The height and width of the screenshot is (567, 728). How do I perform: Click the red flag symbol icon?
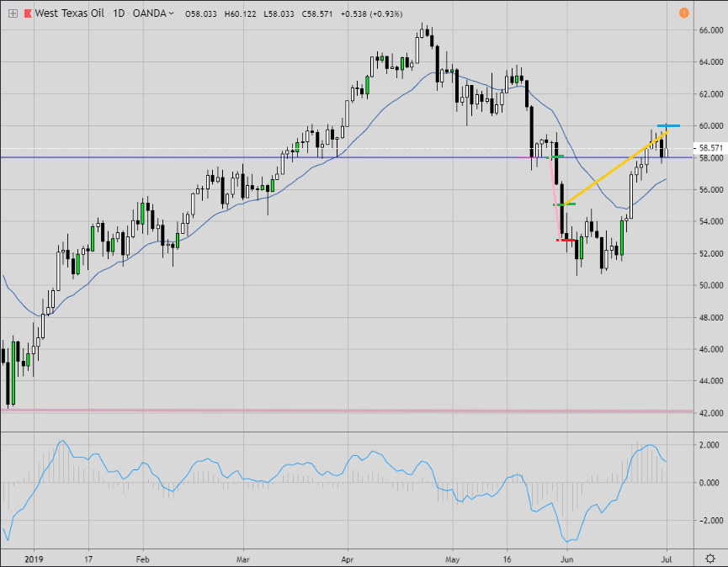point(28,13)
